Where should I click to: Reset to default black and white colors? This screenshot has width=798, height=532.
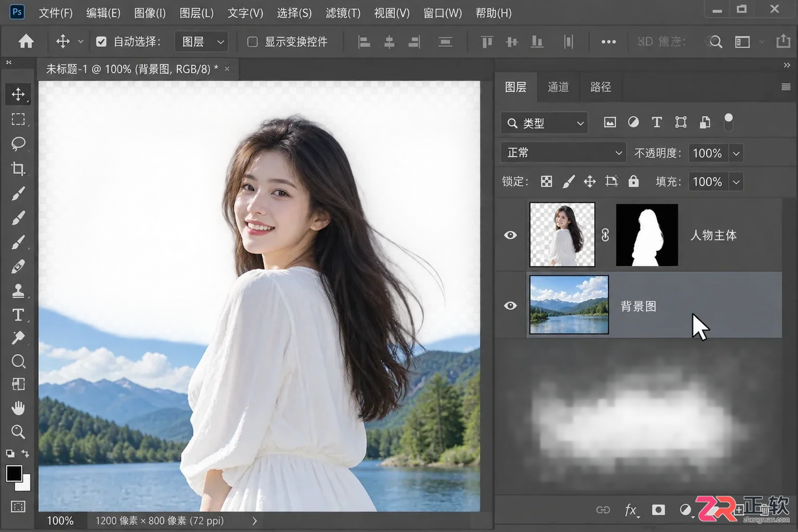10,453
